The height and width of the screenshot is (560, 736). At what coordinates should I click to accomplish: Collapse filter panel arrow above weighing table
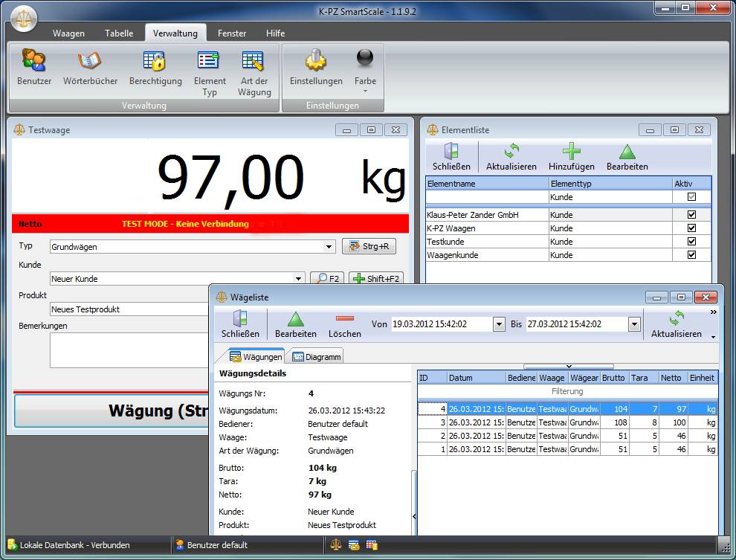569,366
